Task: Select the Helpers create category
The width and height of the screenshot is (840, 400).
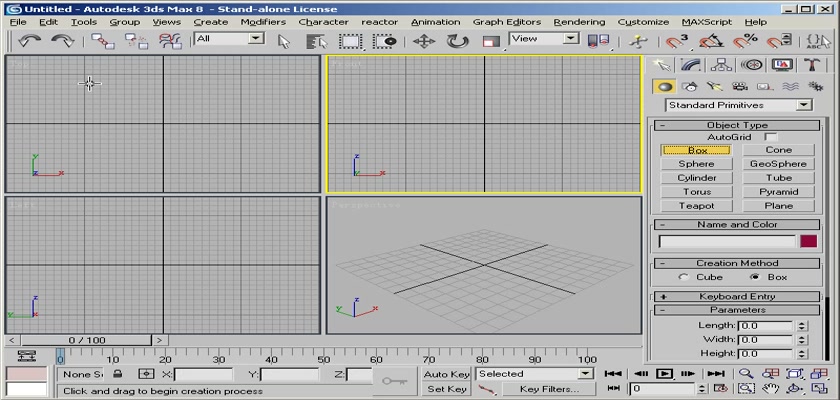Action: click(x=765, y=86)
